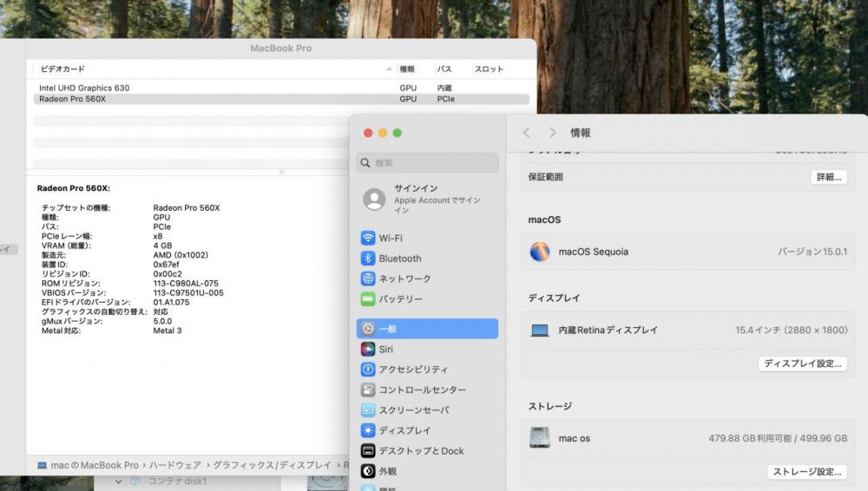Screen dimensions: 868x491
Task: Go back with the left chevron
Action: pos(527,133)
